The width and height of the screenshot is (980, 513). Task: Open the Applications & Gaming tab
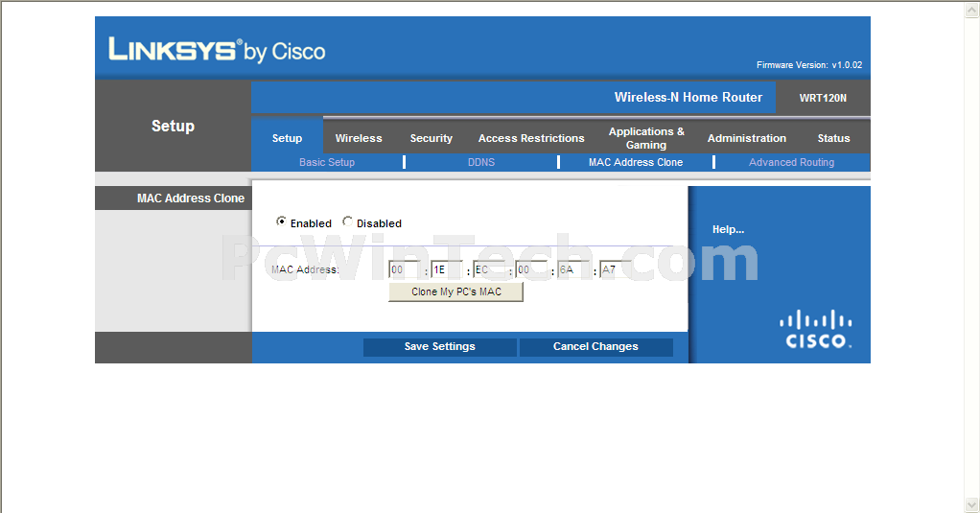(x=646, y=138)
